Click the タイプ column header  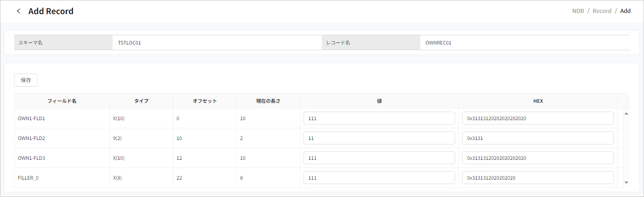[141, 101]
